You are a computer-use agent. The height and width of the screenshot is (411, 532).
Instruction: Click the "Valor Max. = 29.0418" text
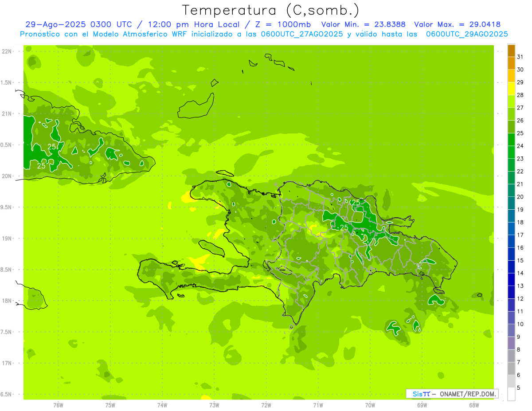tap(458, 24)
